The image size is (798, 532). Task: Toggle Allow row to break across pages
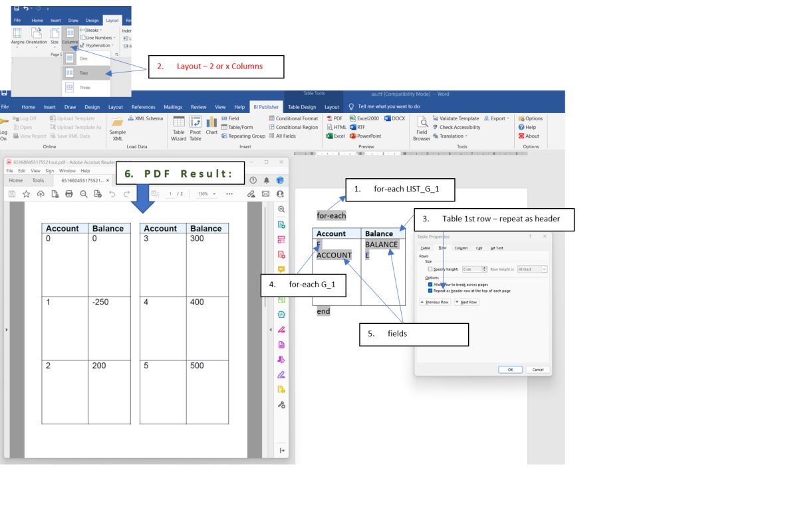point(430,284)
